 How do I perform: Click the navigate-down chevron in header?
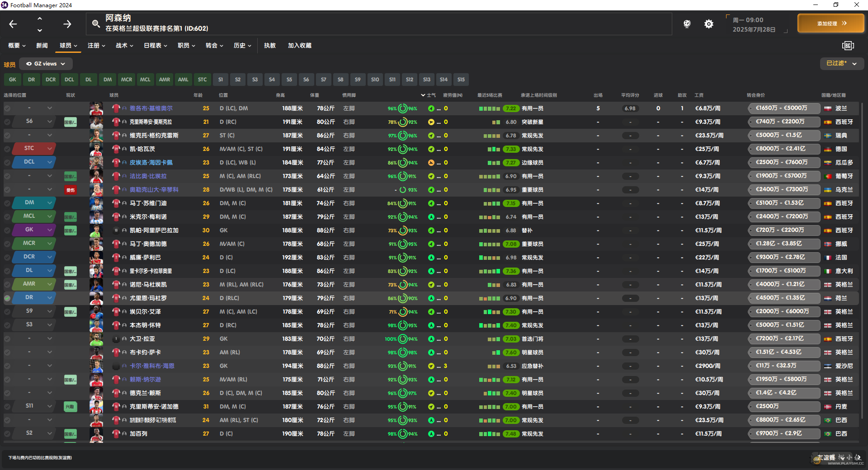(x=40, y=30)
